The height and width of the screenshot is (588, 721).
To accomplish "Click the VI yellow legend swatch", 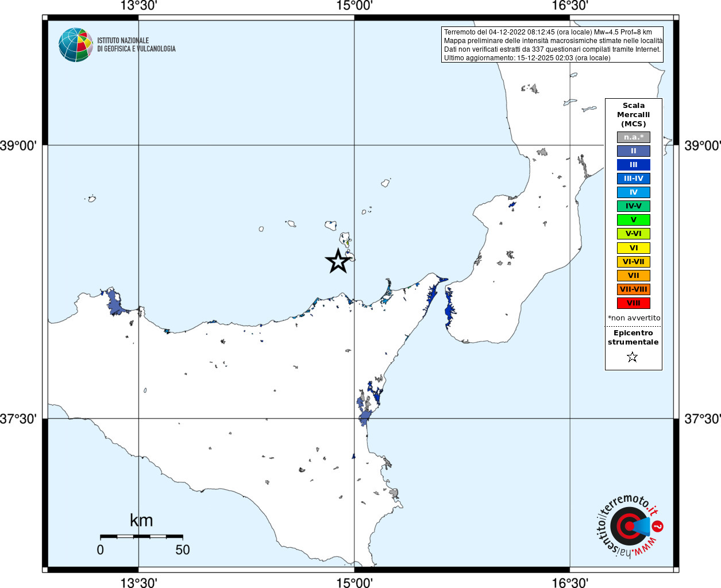I will coord(634,248).
